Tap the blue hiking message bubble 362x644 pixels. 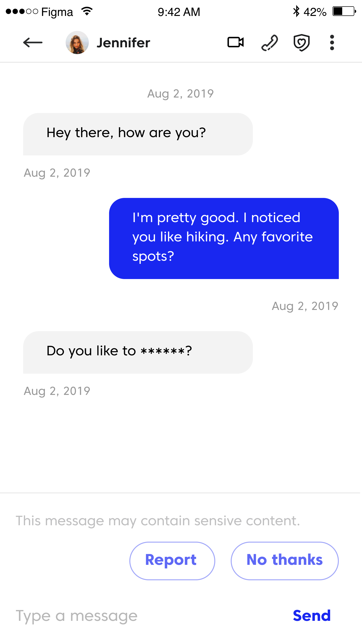(x=224, y=238)
